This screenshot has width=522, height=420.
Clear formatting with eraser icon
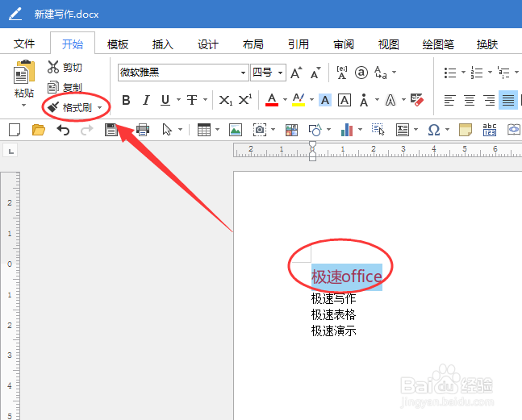tap(417, 100)
